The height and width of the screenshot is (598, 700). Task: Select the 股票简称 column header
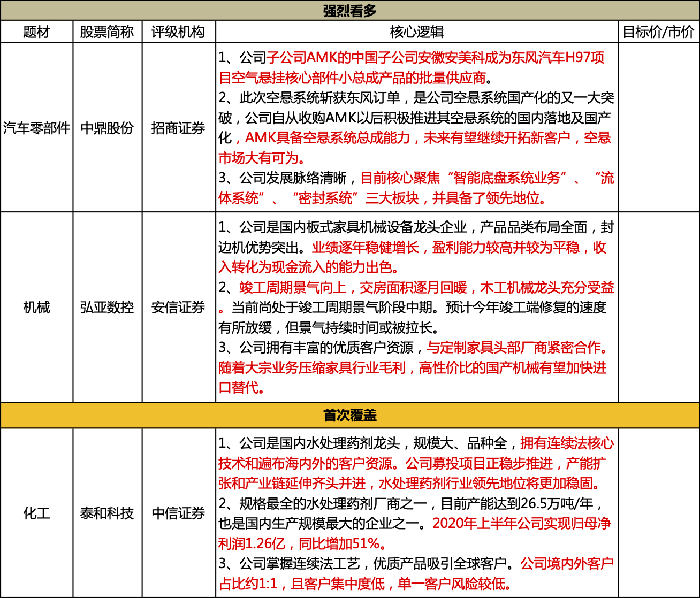[108, 32]
